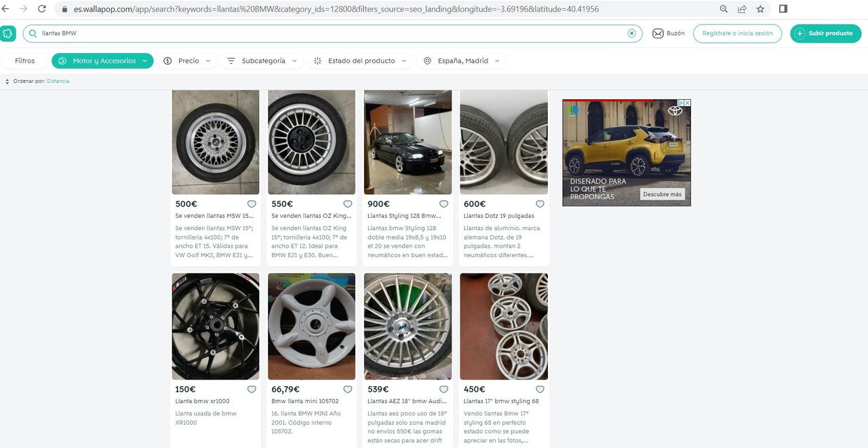
Task: Open the MSW 15" llantas photo
Action: pyautogui.click(x=216, y=143)
